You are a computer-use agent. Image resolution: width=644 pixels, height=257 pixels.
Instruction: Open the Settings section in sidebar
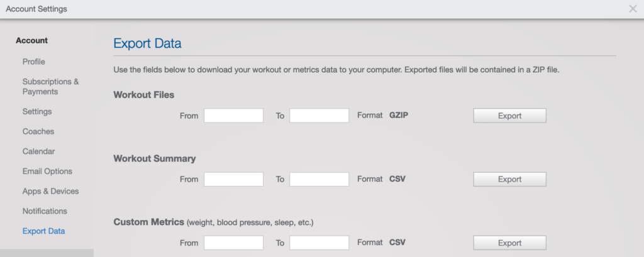point(37,112)
